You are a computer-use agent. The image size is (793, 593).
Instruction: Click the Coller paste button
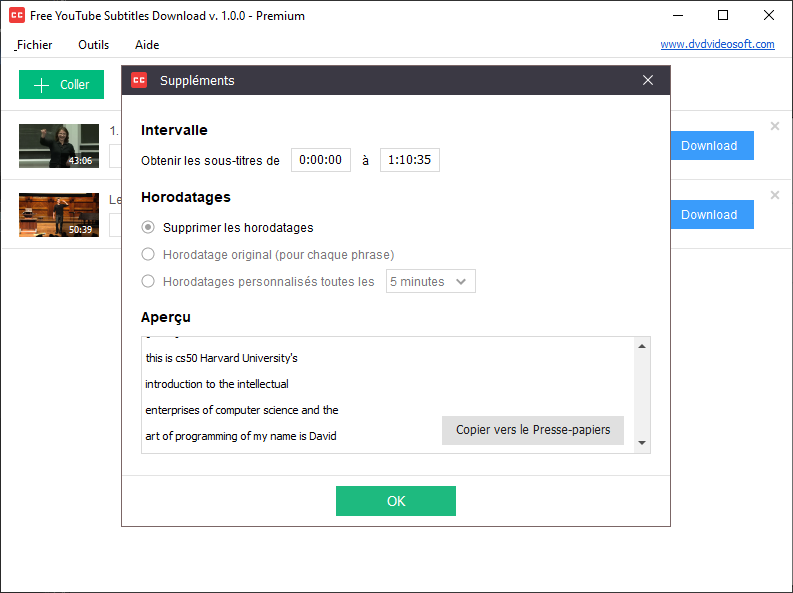pyautogui.click(x=61, y=84)
